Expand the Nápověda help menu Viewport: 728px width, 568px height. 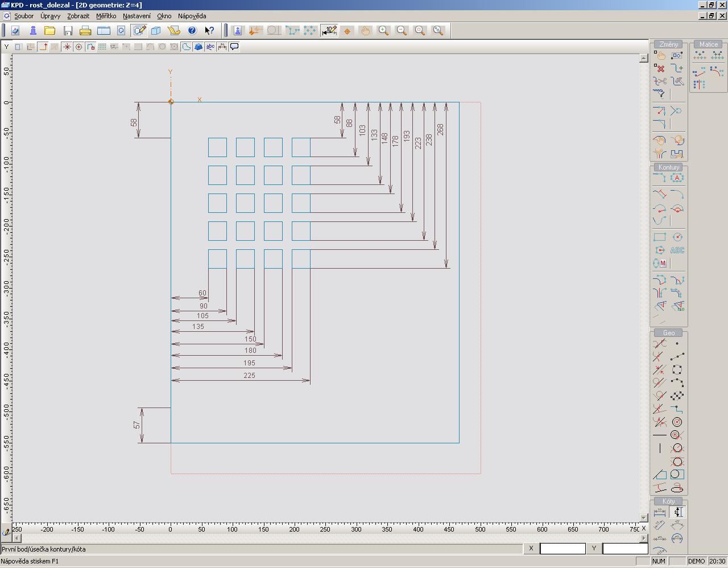click(x=192, y=16)
